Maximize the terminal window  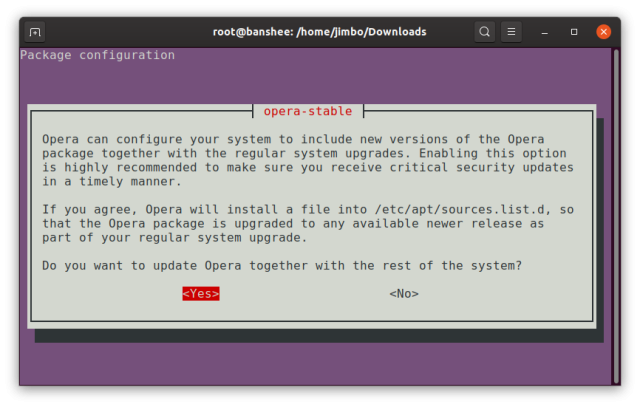pos(574,32)
